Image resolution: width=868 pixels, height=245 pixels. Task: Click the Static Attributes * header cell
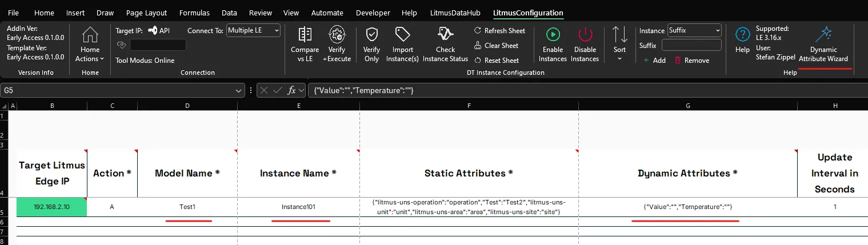point(469,173)
